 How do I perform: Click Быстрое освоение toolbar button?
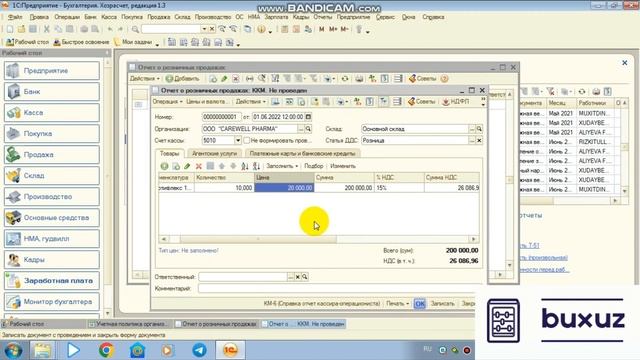pos(82,42)
